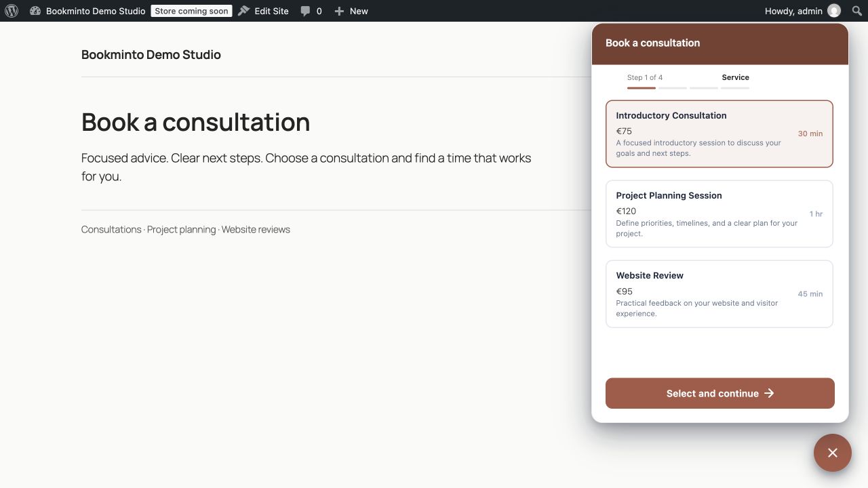Click the €95 price text
Image resolution: width=868 pixels, height=488 pixels.
point(624,291)
